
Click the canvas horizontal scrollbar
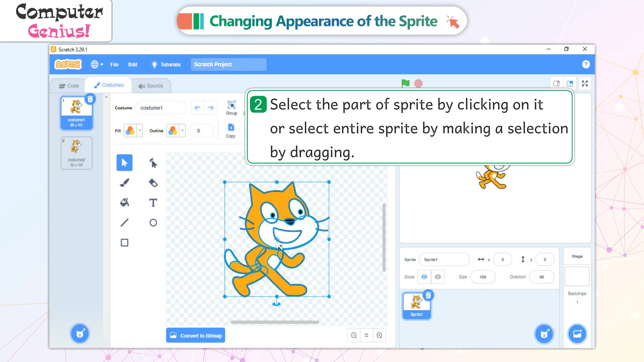tap(275, 322)
